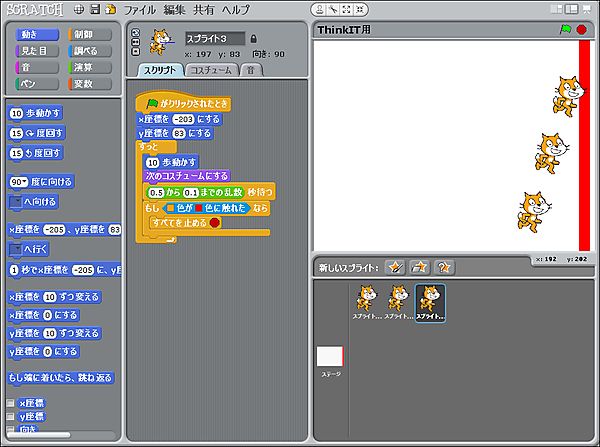Get a surprise sprite
This screenshot has height=447, width=600.
tap(444, 267)
